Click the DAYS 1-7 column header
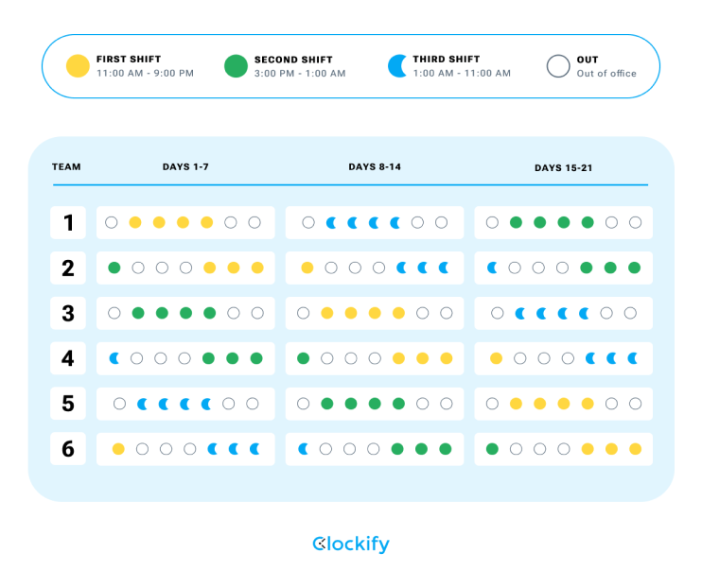The image size is (702, 588). pyautogui.click(x=185, y=167)
